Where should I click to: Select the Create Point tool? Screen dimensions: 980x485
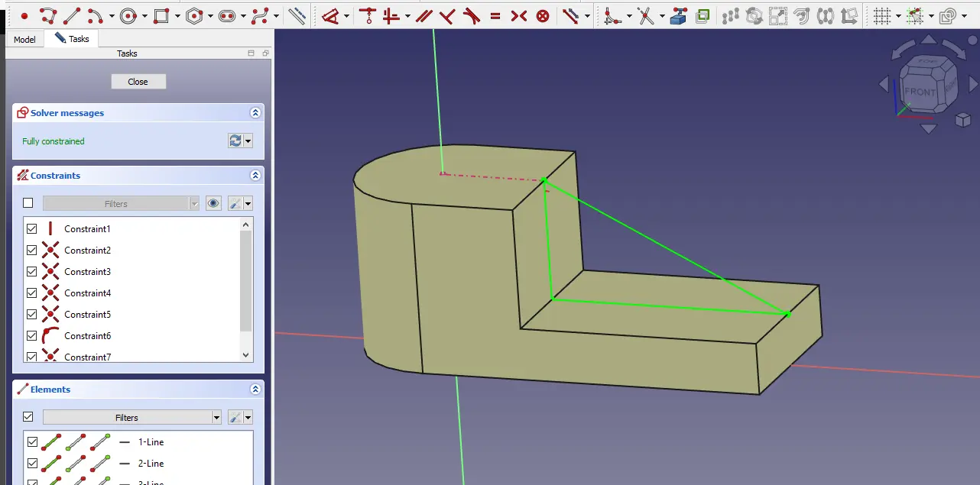point(24,15)
